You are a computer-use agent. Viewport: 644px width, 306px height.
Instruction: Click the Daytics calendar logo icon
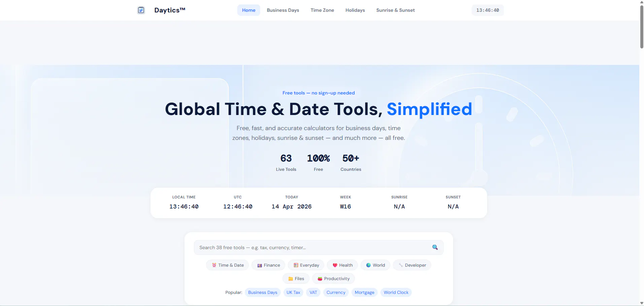141,10
